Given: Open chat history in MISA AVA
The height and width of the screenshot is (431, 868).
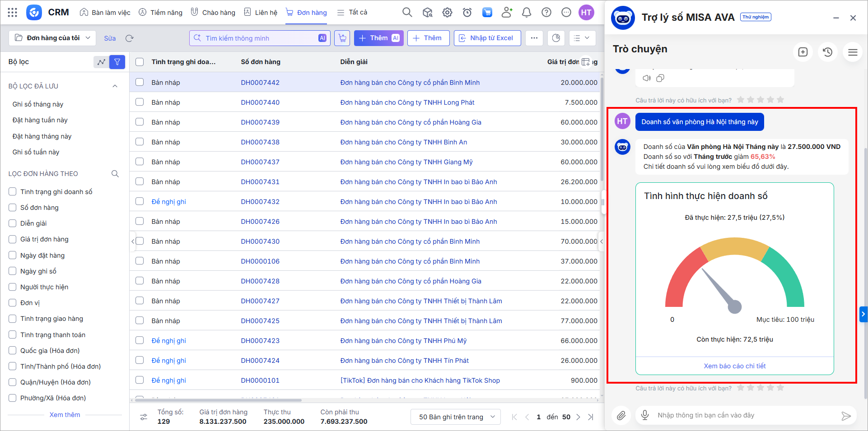Looking at the screenshot, I should [x=827, y=52].
